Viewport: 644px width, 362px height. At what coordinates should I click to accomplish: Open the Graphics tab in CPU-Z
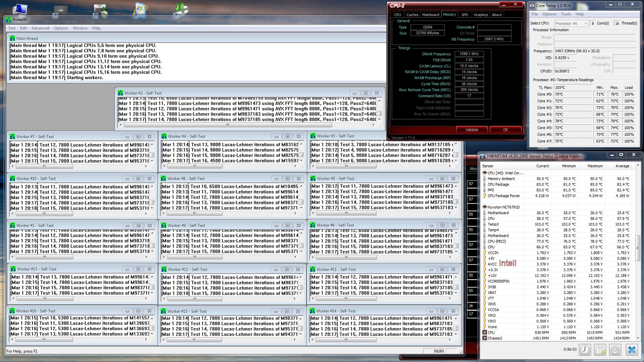coord(481,15)
